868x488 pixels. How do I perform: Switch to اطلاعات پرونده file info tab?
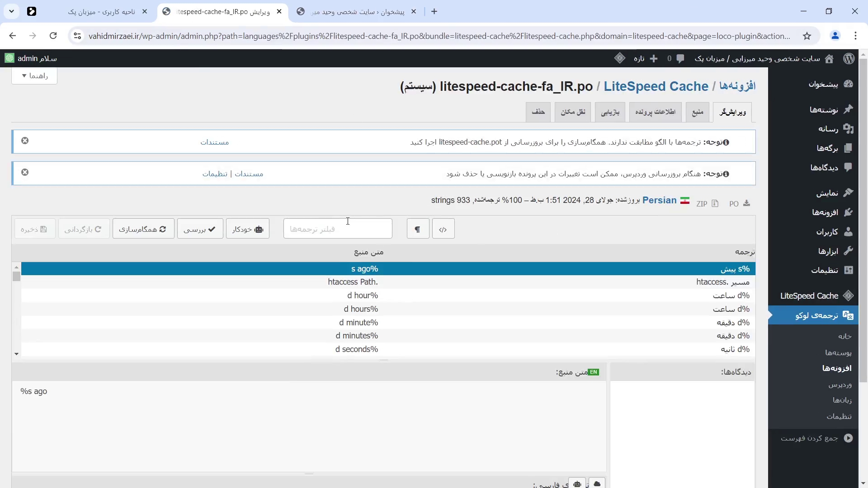[655, 112]
